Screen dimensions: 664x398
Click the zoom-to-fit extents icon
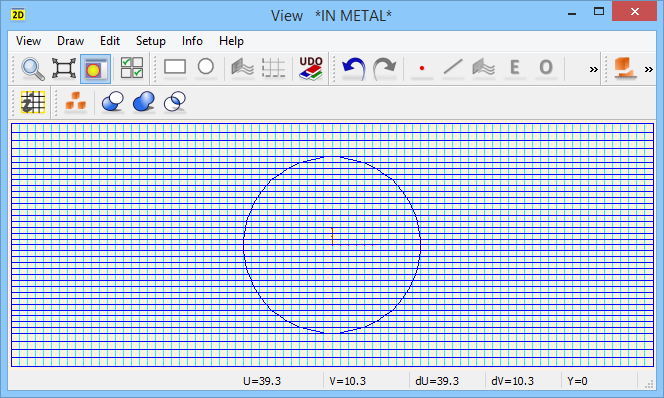point(64,69)
